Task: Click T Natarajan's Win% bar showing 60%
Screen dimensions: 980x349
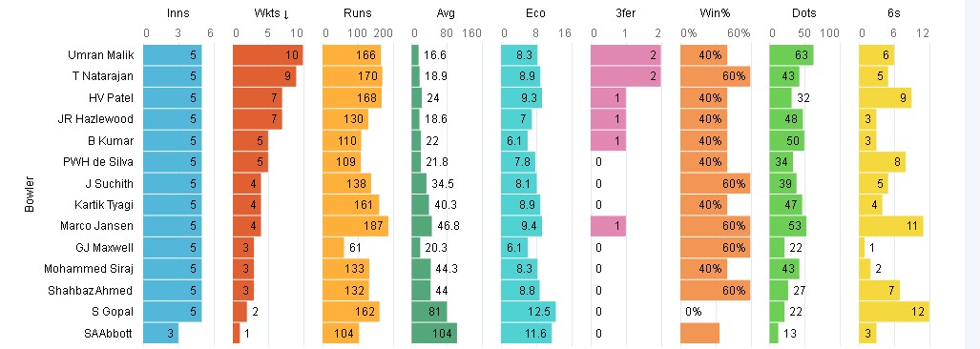Action: [x=715, y=76]
